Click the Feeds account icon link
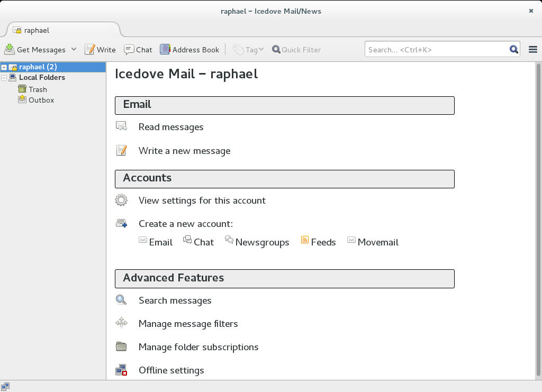The image size is (542, 392). pos(305,240)
